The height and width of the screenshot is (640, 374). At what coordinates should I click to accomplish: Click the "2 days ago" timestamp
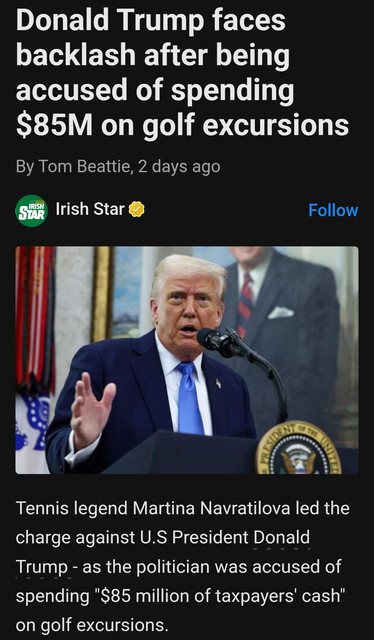(x=179, y=167)
